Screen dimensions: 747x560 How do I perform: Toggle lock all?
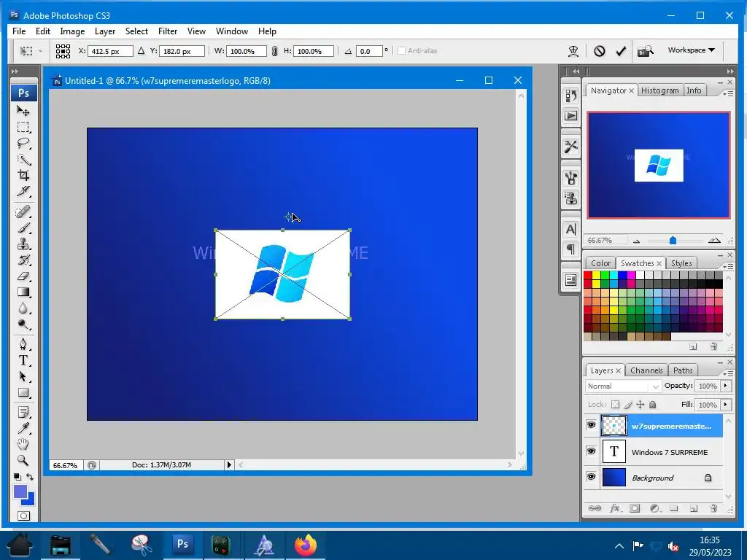click(653, 405)
